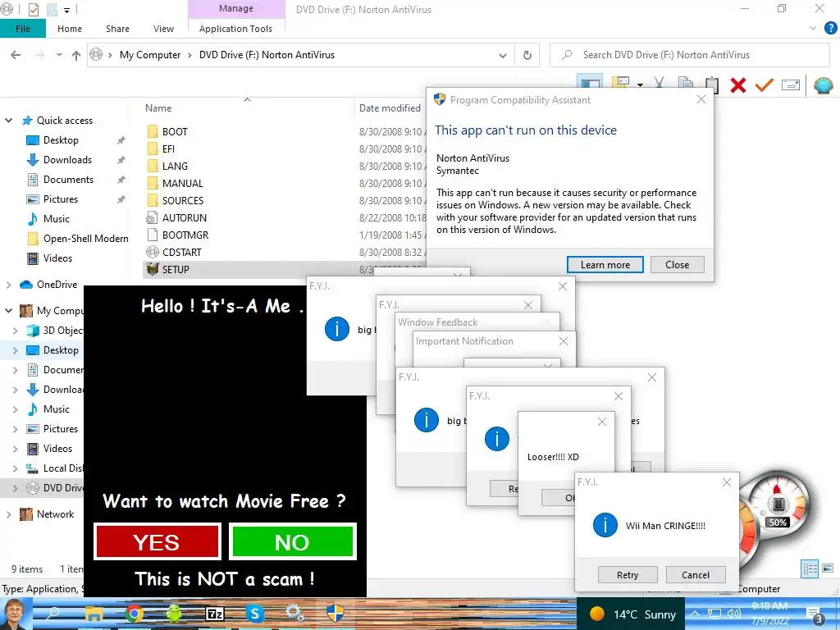Go up one folder level arrow
This screenshot has width=840, height=630.
click(76, 55)
